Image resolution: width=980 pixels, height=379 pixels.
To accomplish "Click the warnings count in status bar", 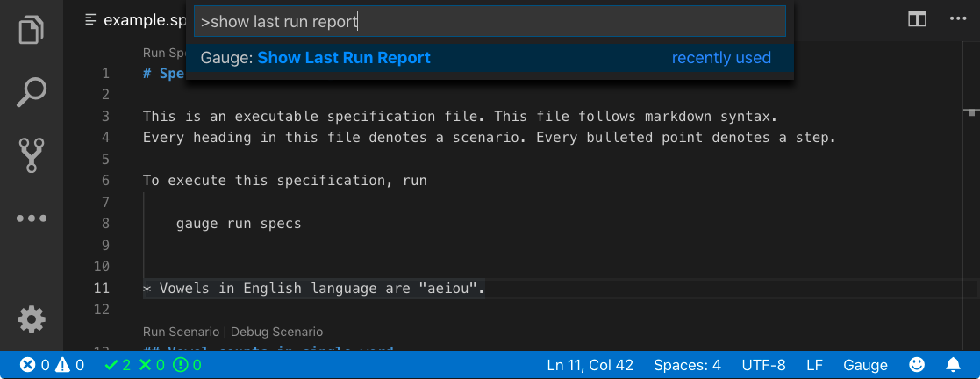I will (70, 365).
